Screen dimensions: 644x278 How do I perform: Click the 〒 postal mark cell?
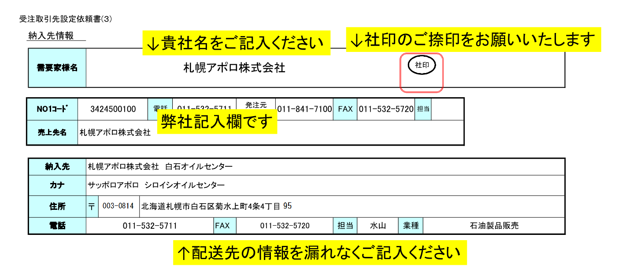click(x=92, y=206)
